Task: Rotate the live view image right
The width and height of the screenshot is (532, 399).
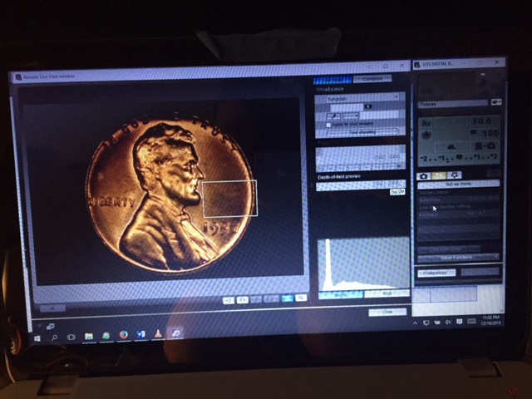Action: coord(243,300)
